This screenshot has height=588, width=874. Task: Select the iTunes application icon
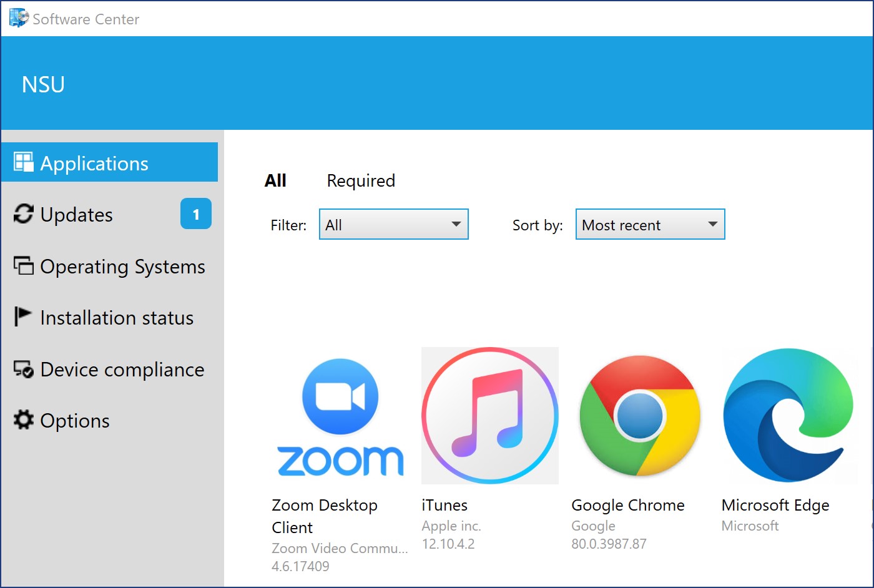(x=489, y=415)
